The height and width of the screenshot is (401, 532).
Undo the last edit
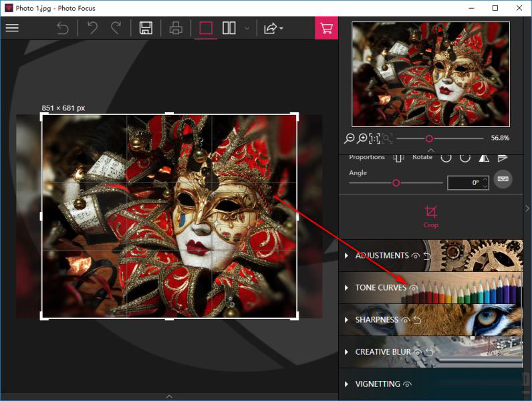tap(92, 28)
